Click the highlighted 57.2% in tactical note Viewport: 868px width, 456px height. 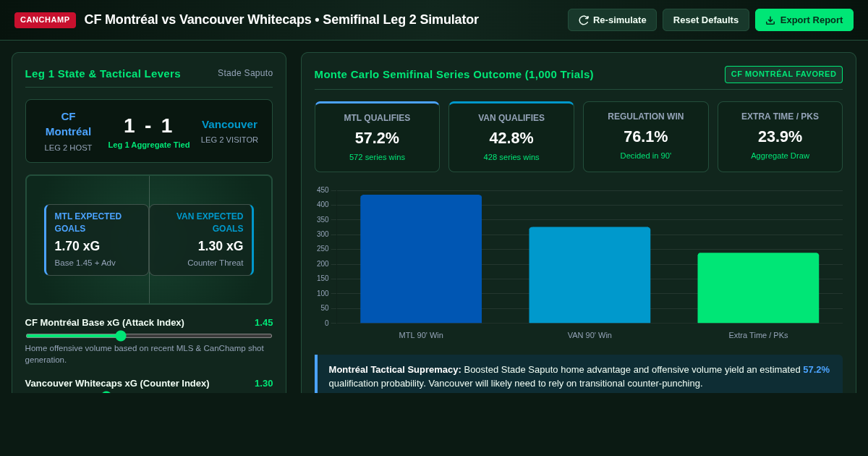(816, 369)
